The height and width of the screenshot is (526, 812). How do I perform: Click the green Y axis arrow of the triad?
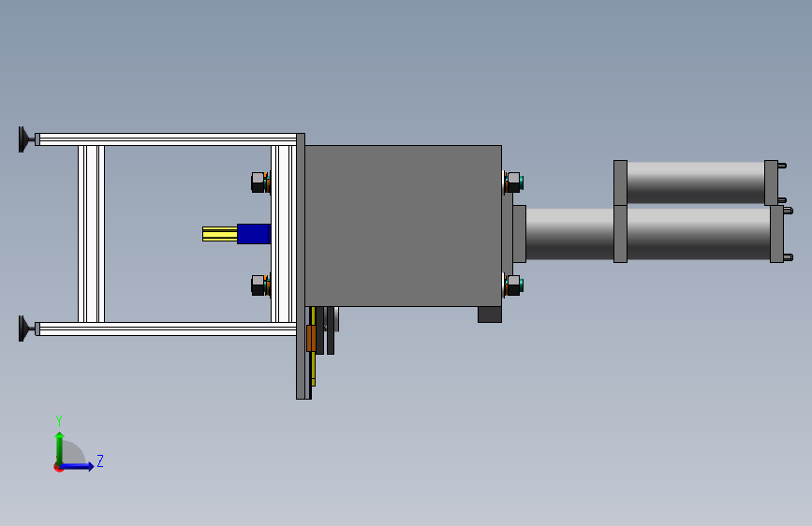[60, 447]
